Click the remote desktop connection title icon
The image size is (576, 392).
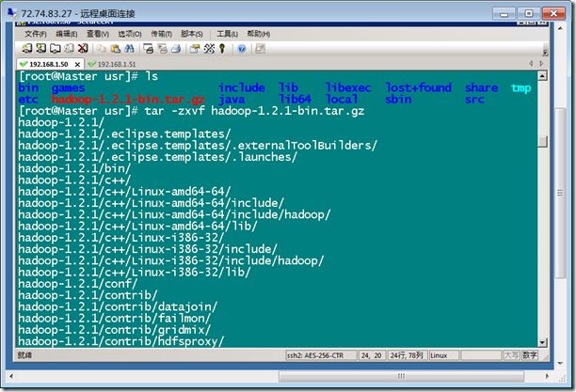[12, 13]
